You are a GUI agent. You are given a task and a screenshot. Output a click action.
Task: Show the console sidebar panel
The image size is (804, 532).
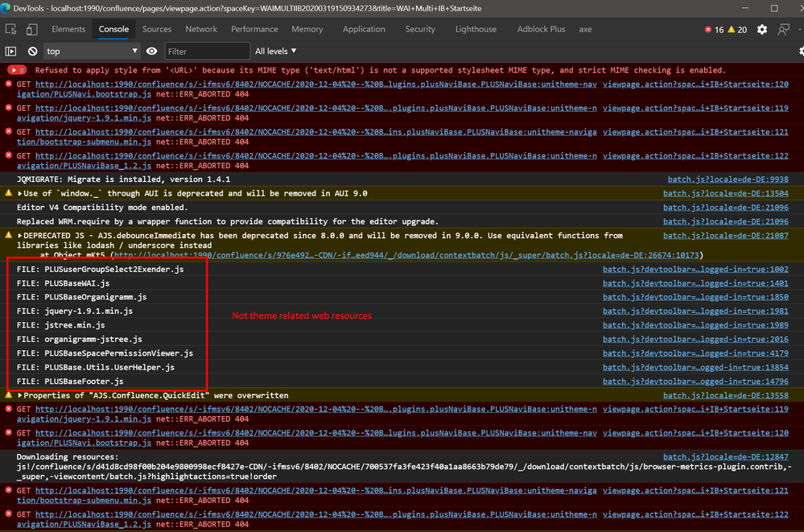[x=11, y=52]
